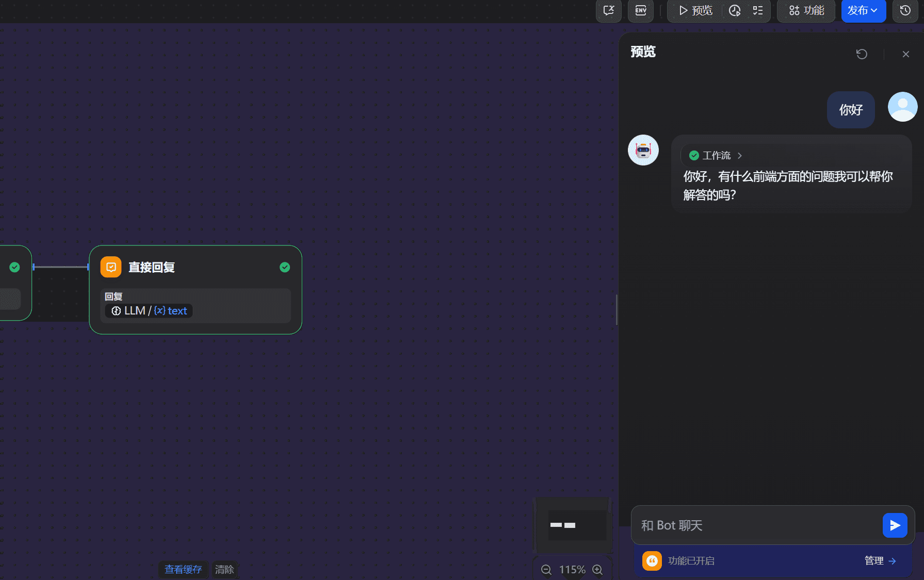Click the test-run checklist icon on toolbar
924x580 pixels.
click(757, 11)
